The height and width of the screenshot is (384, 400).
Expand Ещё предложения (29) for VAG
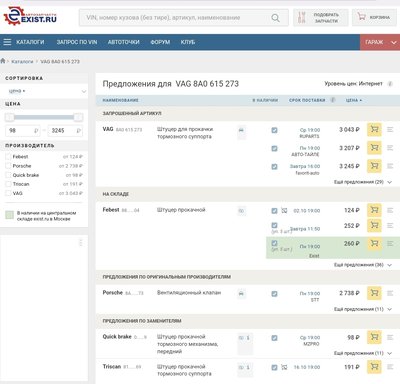[363, 182]
